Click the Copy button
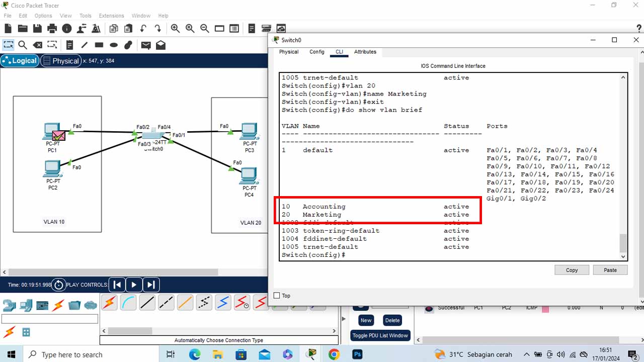 [572, 270]
